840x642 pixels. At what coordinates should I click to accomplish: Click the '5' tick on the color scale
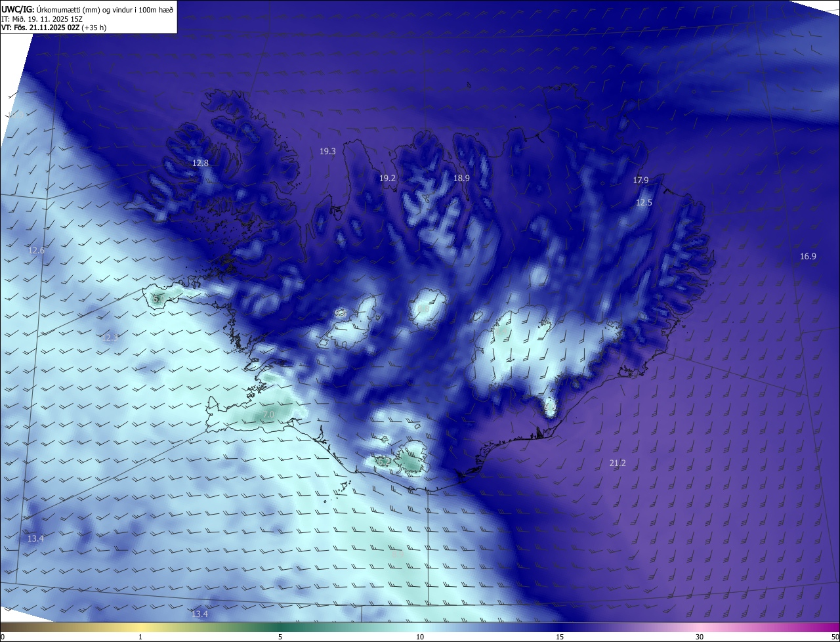pos(280,637)
